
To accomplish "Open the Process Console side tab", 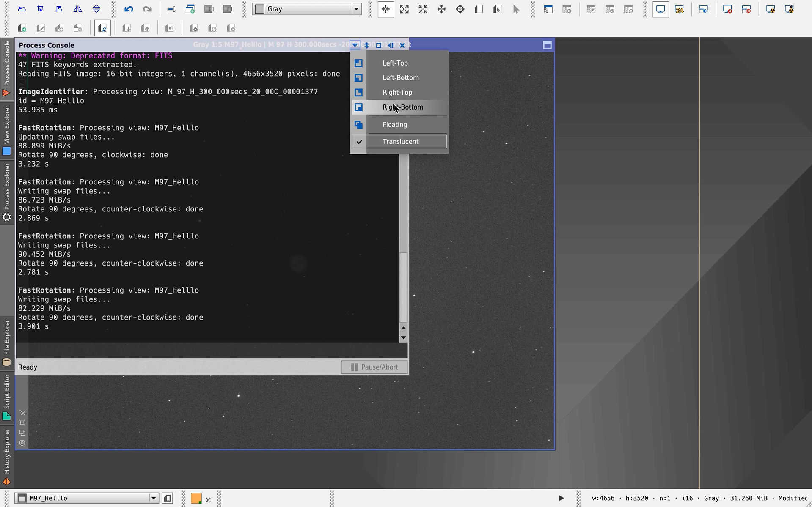I will point(7,69).
